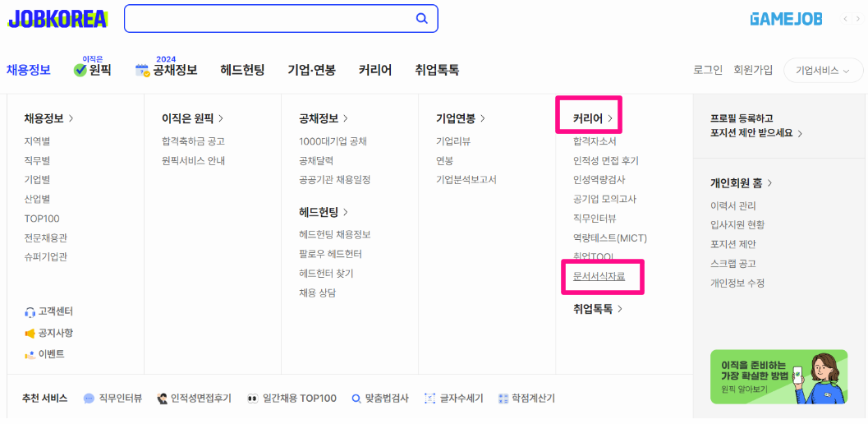Open 문서서식자료 link
The image size is (868, 424).
coord(599,276)
